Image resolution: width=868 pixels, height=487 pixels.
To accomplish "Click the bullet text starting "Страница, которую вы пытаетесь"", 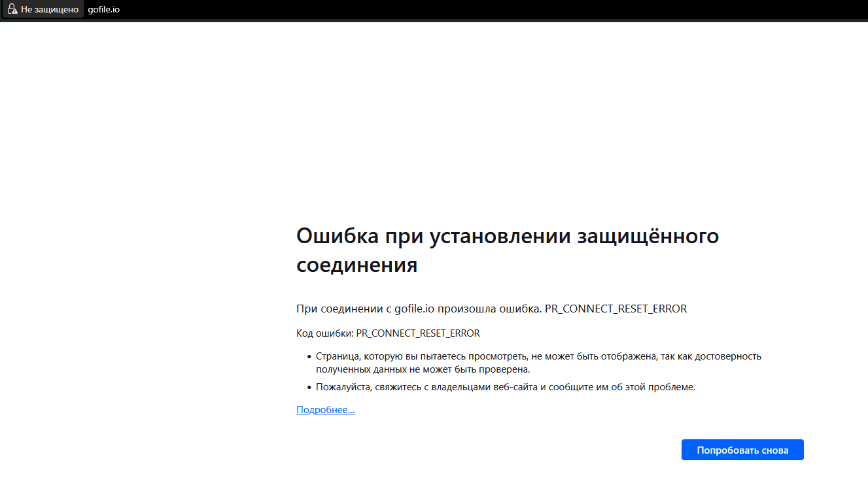I will (538, 363).
